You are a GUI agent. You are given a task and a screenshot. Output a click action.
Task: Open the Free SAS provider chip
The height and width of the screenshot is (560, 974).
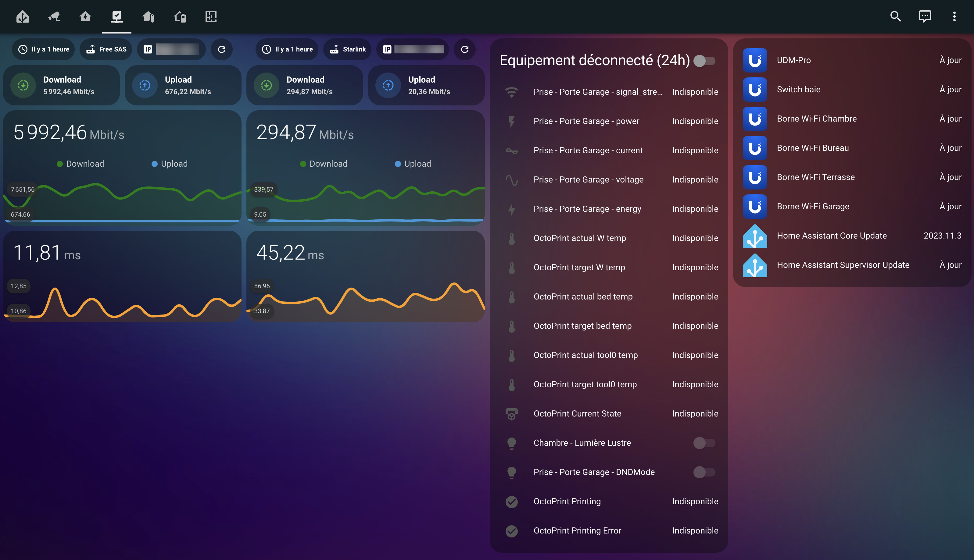coord(106,49)
